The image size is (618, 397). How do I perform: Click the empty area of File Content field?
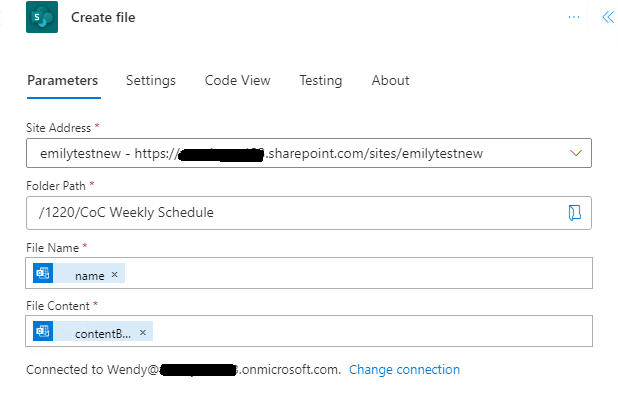coord(370,331)
